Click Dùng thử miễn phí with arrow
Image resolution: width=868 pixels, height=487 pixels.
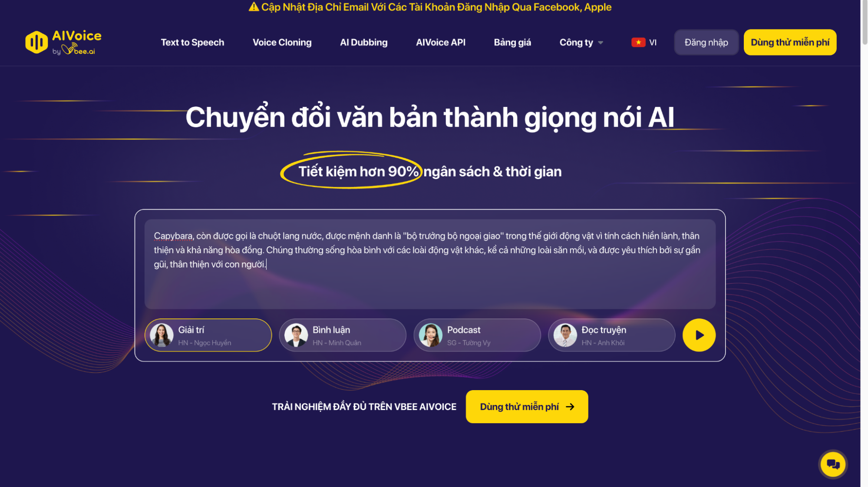coord(527,407)
